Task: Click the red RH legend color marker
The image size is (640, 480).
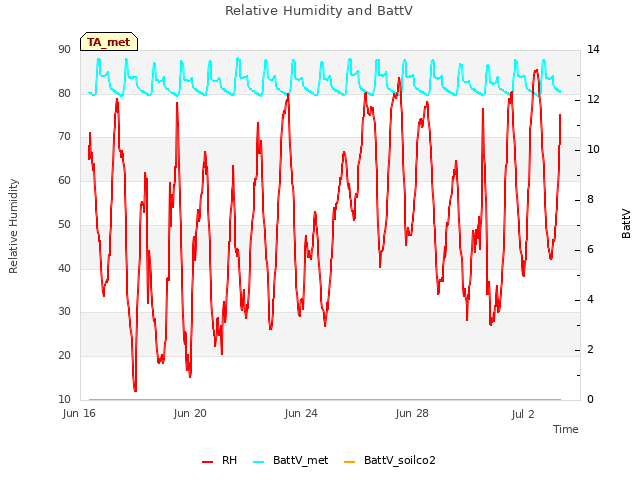Action: click(207, 462)
